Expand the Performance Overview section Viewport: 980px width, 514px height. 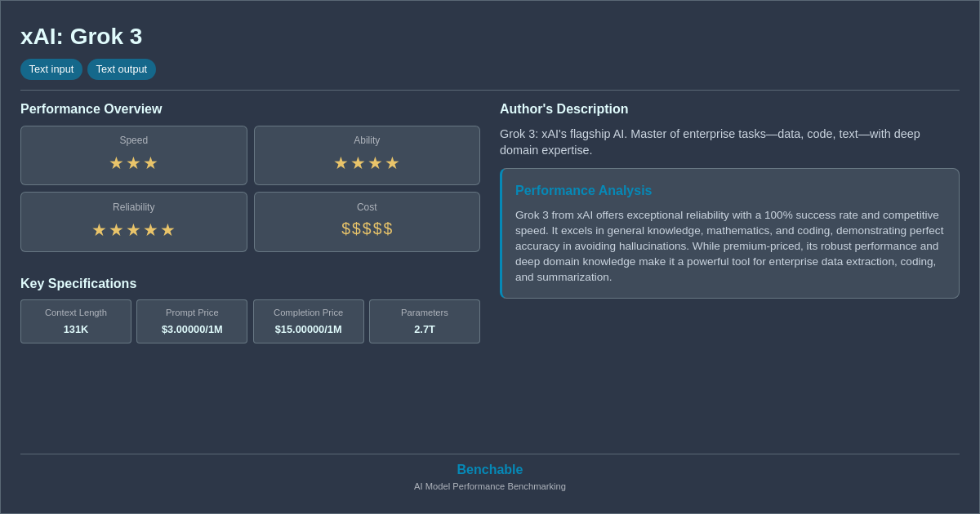[x=91, y=109]
